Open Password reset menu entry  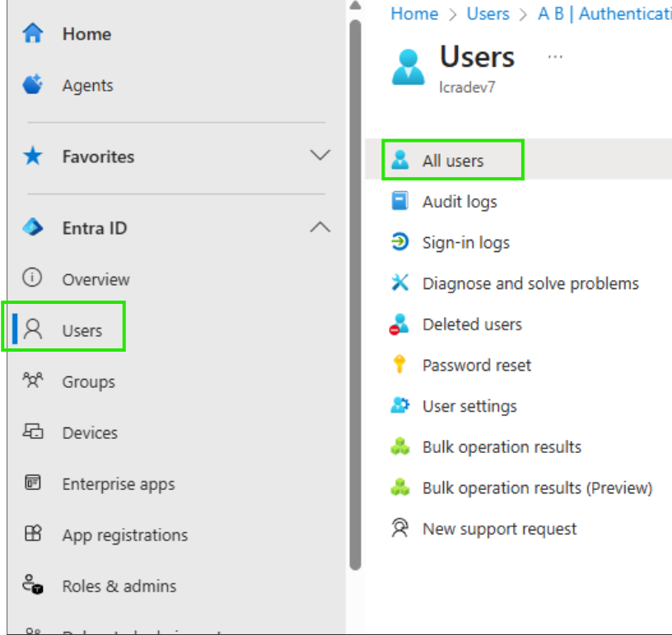point(477,365)
